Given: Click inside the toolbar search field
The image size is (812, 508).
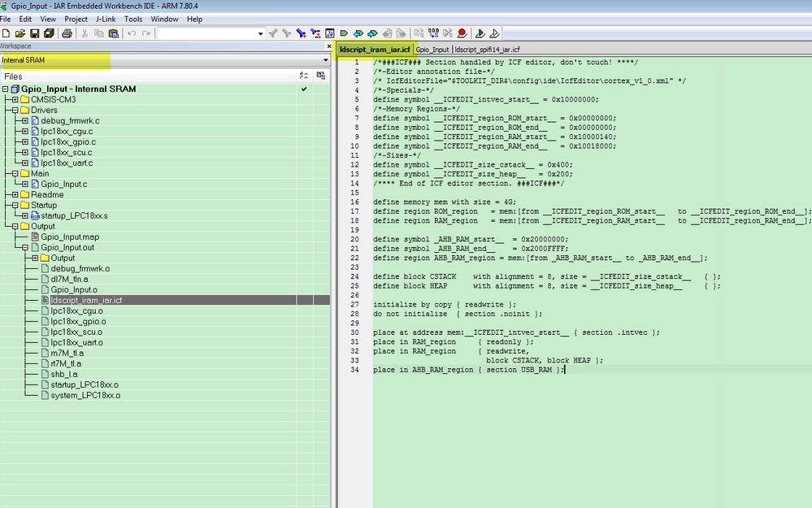Looking at the screenshot, I should tap(207, 33).
